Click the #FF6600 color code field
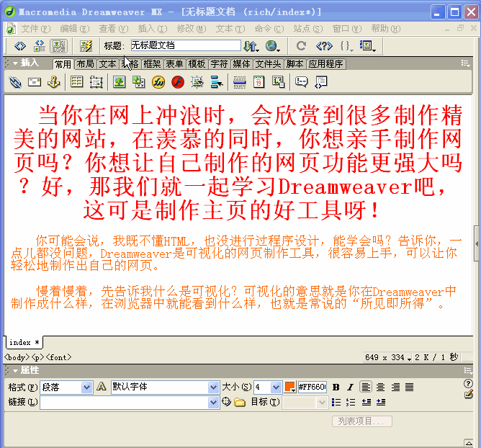 pos(313,387)
